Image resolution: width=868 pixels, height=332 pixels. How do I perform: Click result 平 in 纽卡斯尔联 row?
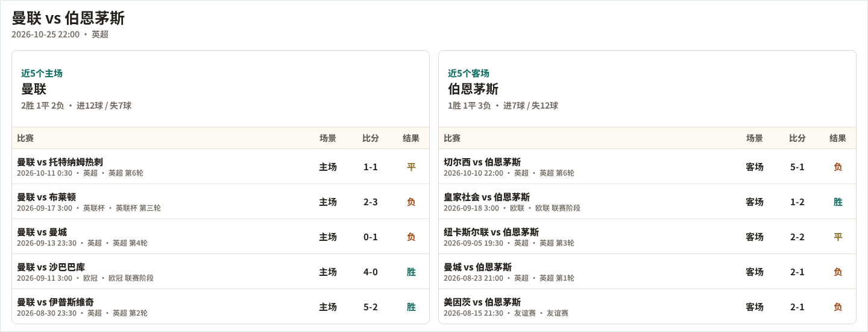838,237
